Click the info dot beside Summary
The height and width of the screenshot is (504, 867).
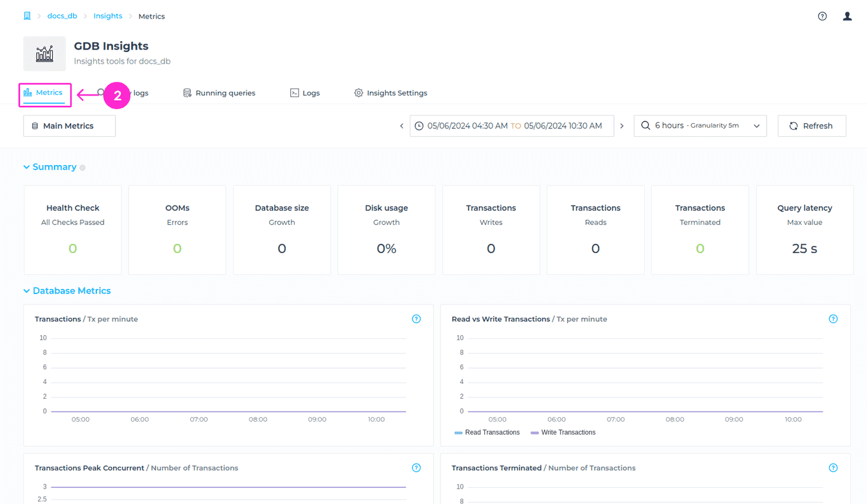point(83,168)
